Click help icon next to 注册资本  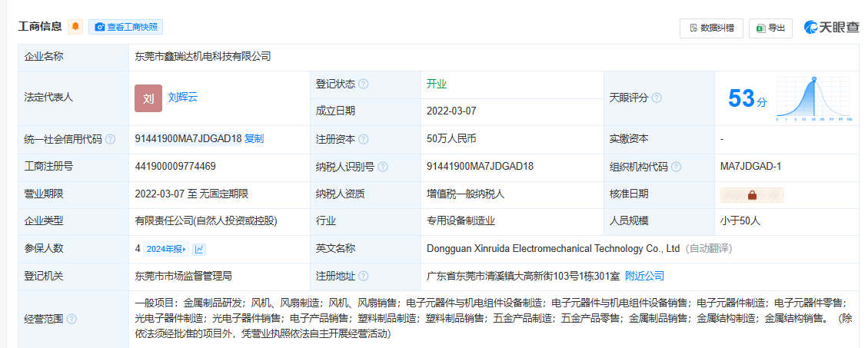point(363,139)
